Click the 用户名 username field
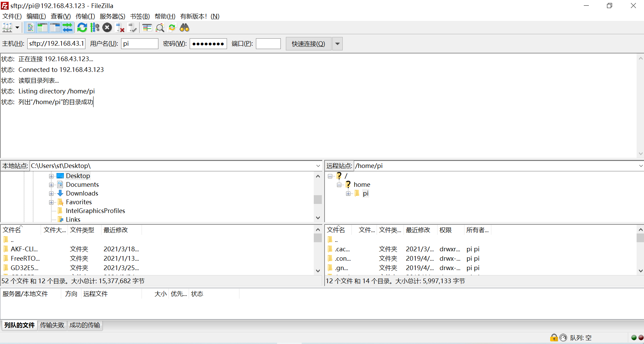 coord(140,44)
